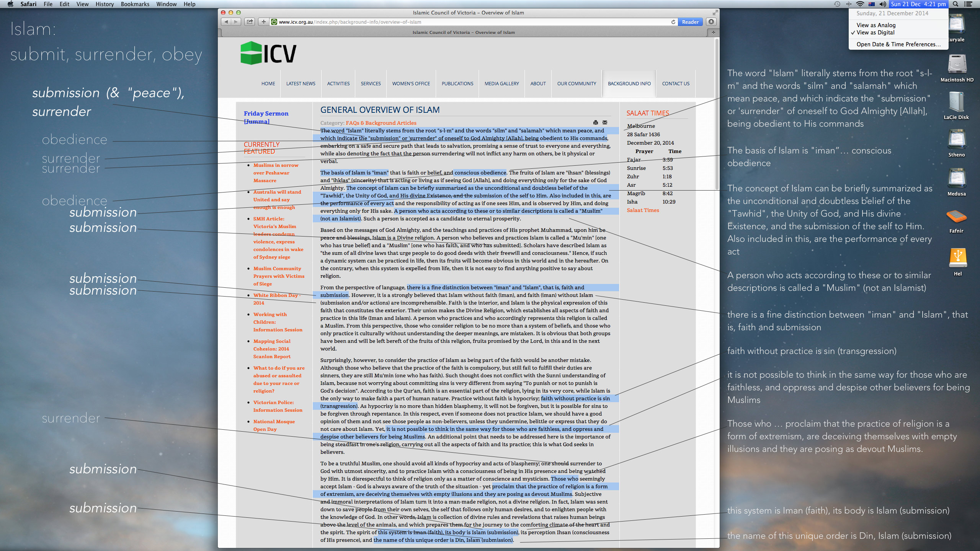Show Safari downloads with the download icon
The image size is (980, 551).
pyautogui.click(x=711, y=22)
